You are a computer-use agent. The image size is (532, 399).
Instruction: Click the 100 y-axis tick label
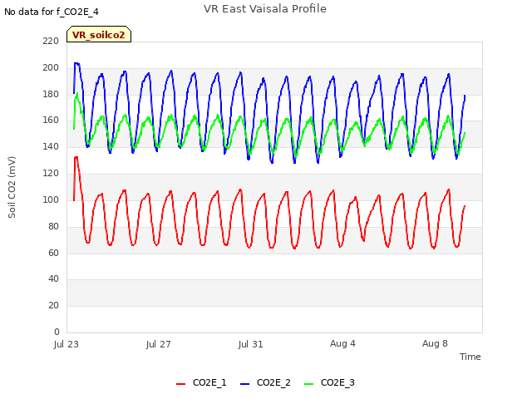51,199
